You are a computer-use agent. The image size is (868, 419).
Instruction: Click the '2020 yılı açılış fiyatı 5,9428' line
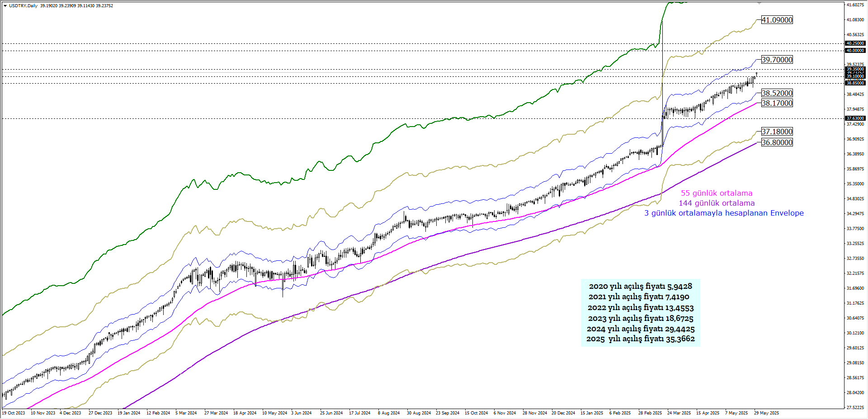pos(640,286)
